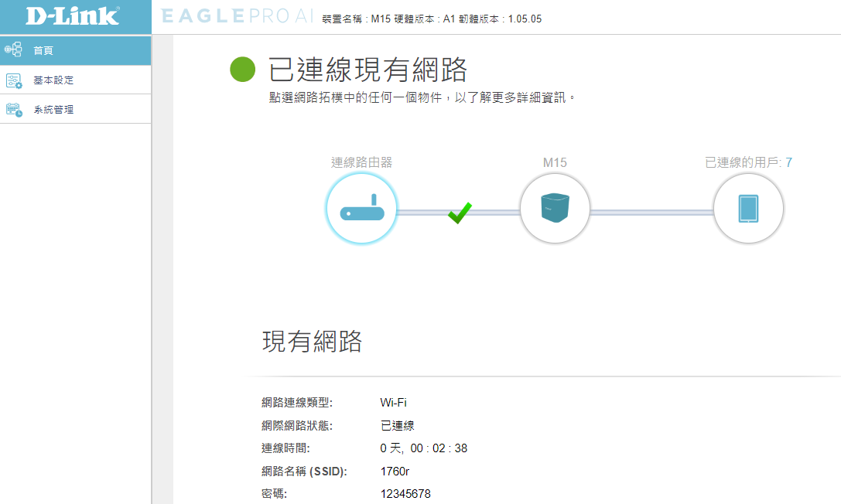Click the 首頁 home icon in sidebar
This screenshot has height=504, width=841.
click(x=13, y=50)
